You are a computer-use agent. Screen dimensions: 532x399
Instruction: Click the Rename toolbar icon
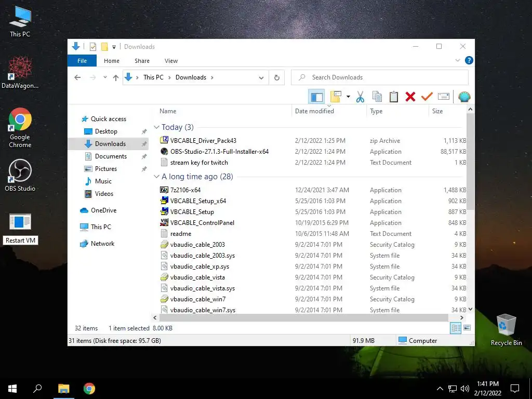[x=444, y=97]
